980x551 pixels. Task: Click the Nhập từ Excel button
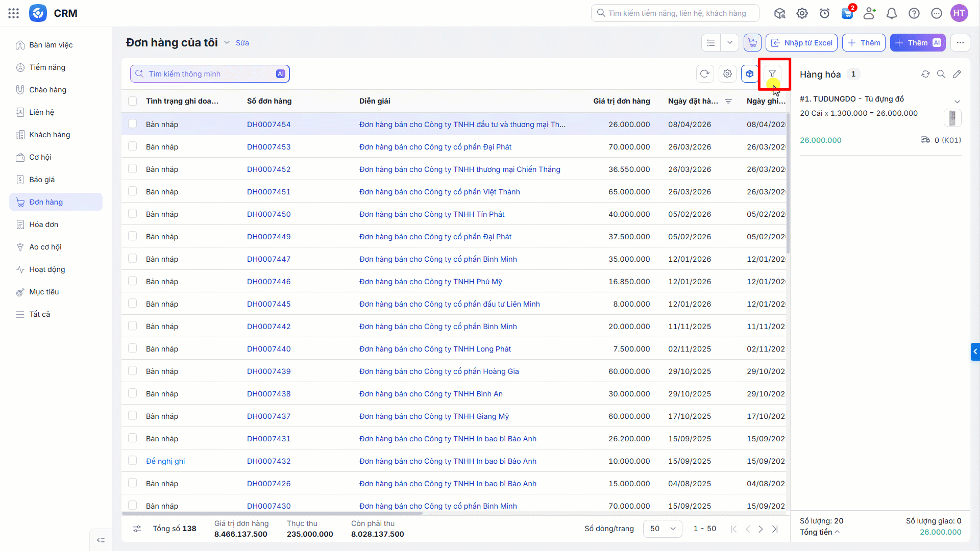click(x=801, y=43)
